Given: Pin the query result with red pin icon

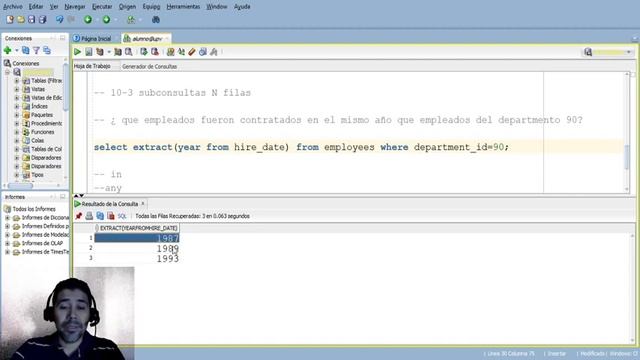Looking at the screenshot, I should pos(79,216).
